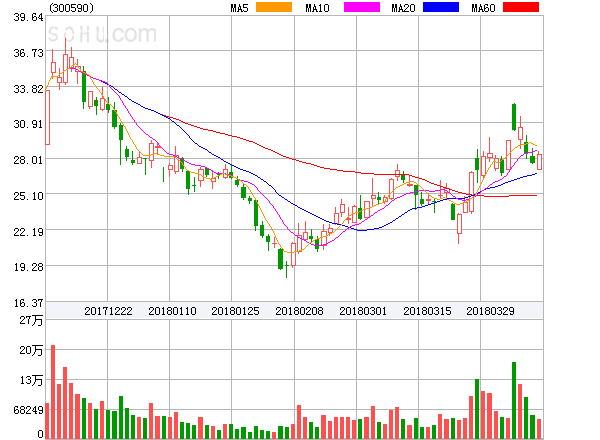Click the 30.91 price axis label
This screenshot has width=600, height=440.
point(28,124)
